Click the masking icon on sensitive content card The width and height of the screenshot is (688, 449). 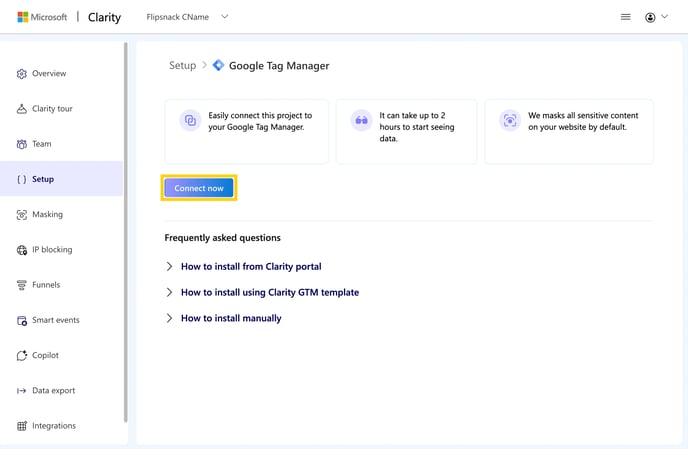510,120
